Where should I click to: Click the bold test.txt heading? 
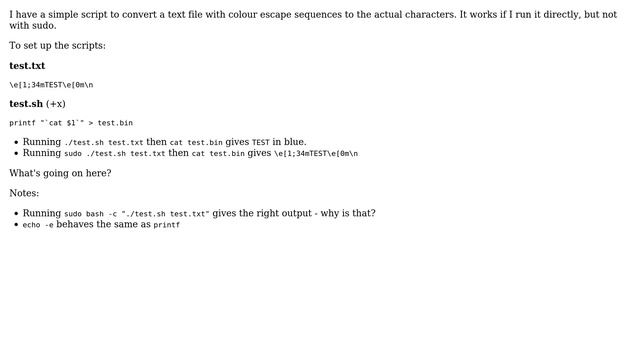tap(27, 66)
